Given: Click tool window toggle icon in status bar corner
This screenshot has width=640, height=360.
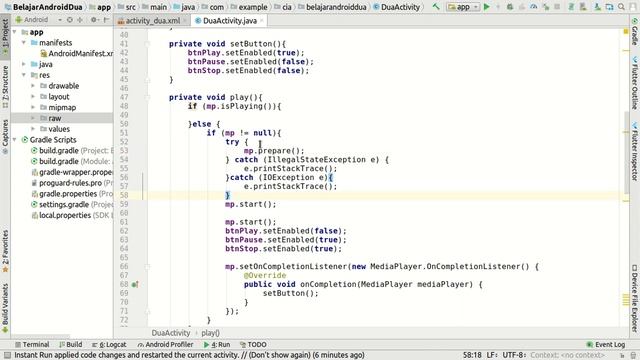Looking at the screenshot, I should [7, 356].
